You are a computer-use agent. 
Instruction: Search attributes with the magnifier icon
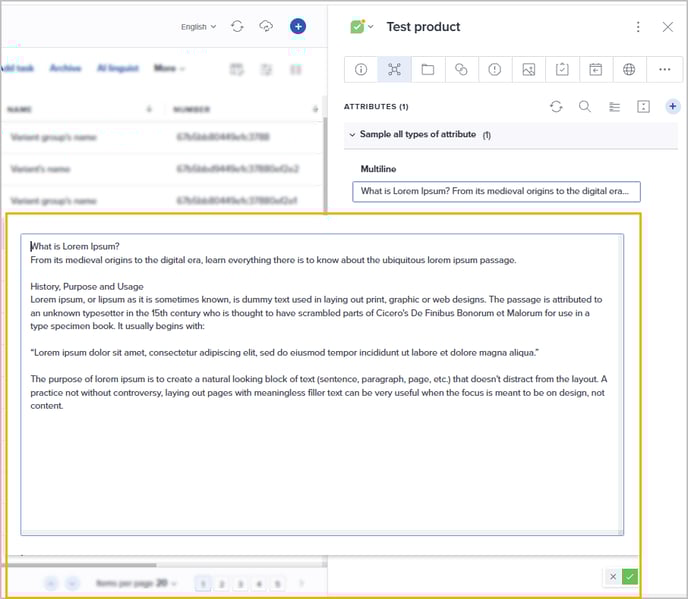pos(584,106)
